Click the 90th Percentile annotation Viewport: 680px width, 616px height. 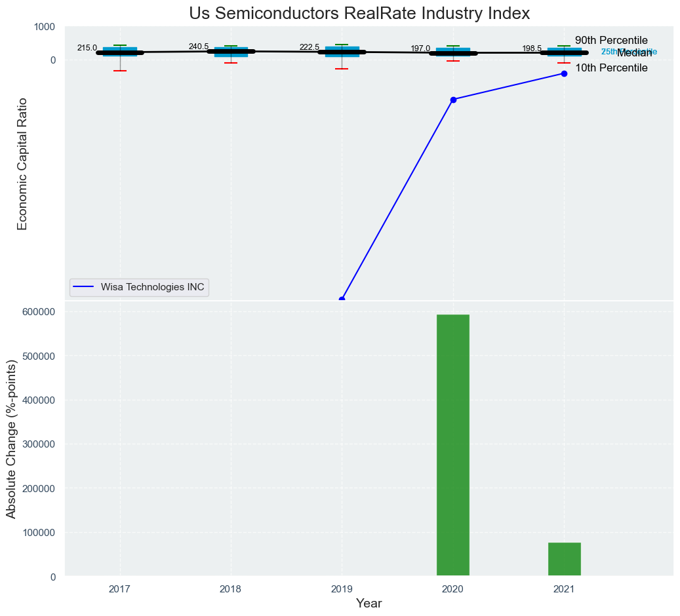point(611,41)
